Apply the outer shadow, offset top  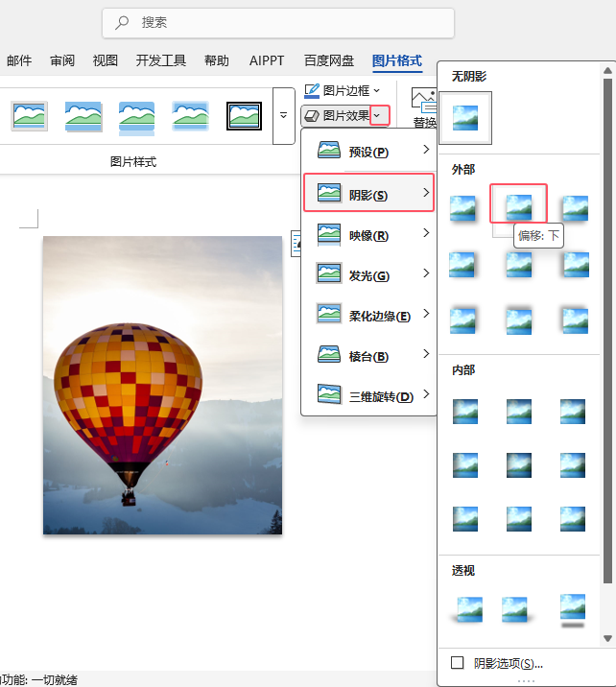click(x=519, y=320)
